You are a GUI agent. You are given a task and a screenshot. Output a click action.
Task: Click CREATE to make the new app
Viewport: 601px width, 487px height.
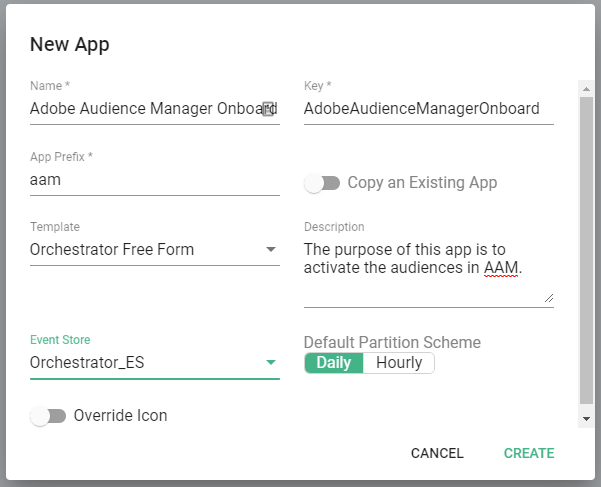coord(528,453)
